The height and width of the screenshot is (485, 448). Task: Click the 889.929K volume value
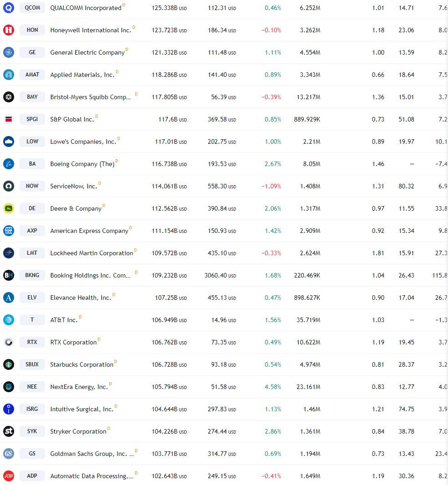tap(307, 119)
